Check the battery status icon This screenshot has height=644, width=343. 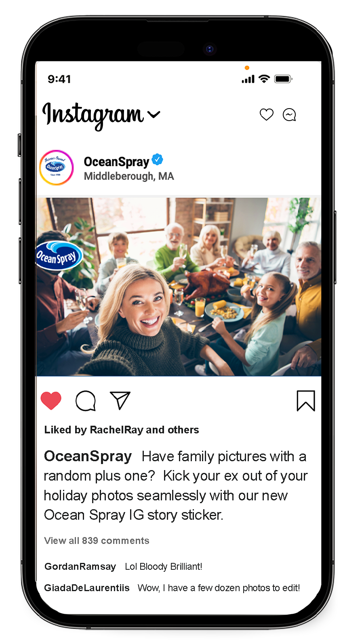click(x=283, y=79)
